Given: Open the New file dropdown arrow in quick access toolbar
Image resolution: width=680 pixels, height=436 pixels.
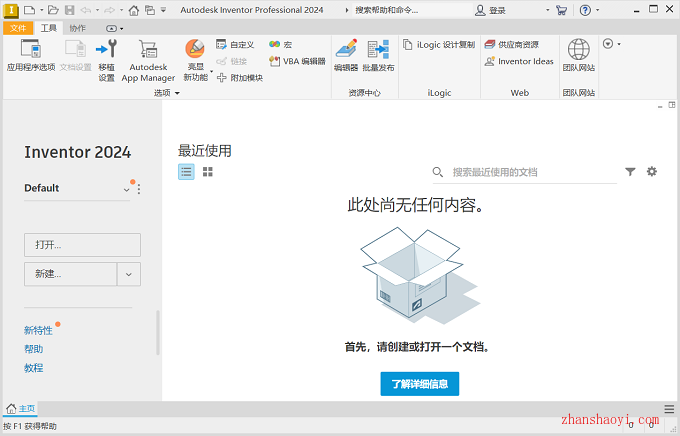Looking at the screenshot, I should click(x=42, y=10).
